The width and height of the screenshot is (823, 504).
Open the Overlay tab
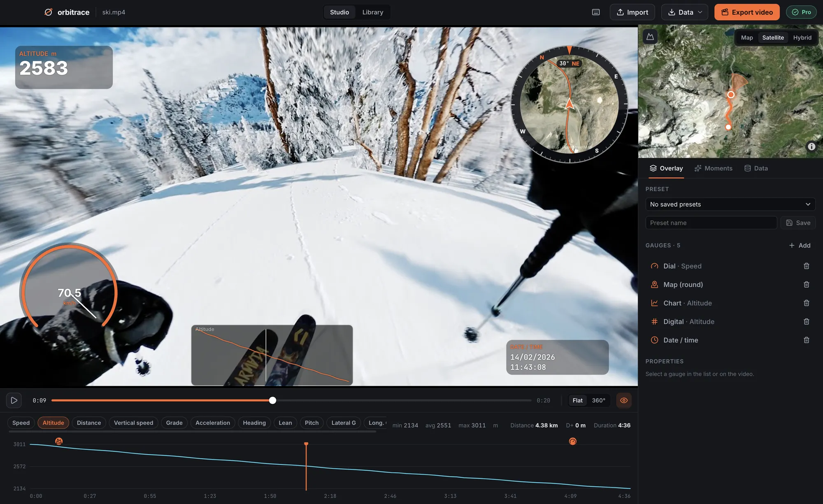(x=666, y=168)
